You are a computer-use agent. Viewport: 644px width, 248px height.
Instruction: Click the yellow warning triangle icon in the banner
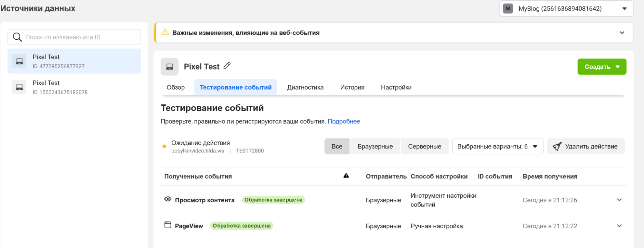165,32
